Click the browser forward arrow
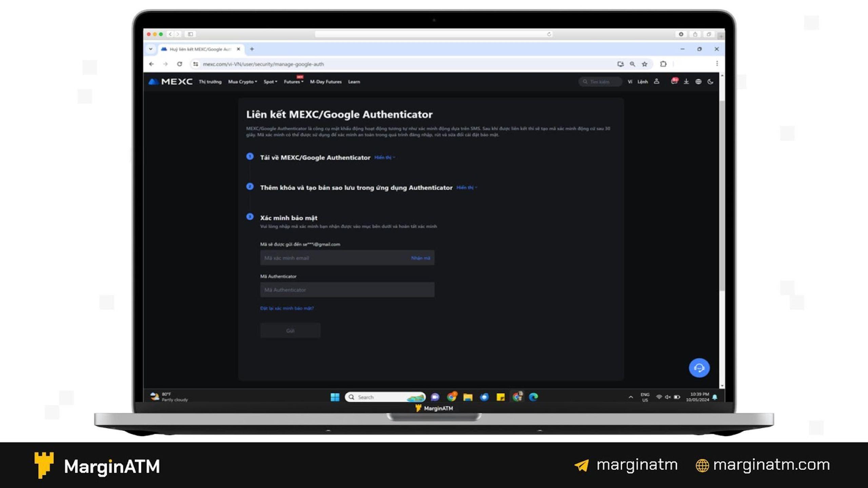868x488 pixels. 165,64
